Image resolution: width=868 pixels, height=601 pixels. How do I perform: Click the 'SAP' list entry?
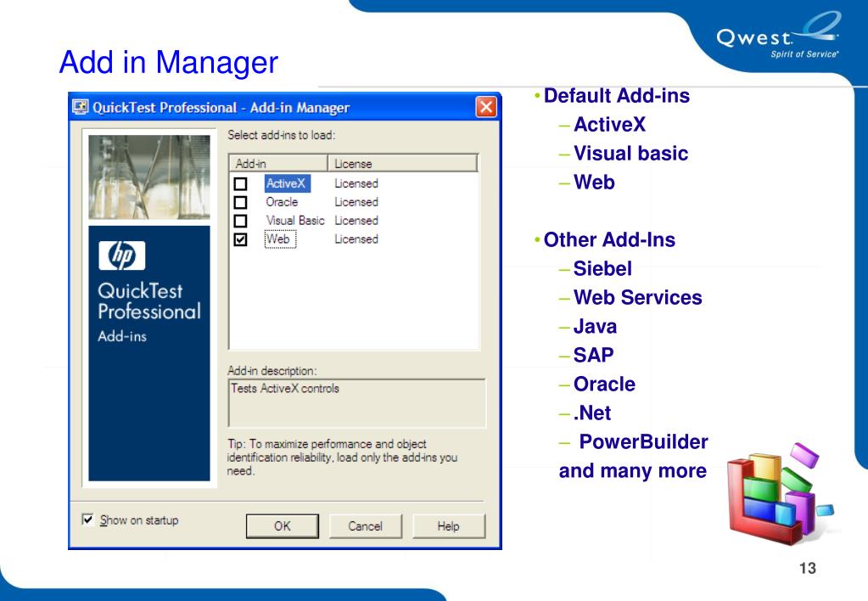pos(593,355)
